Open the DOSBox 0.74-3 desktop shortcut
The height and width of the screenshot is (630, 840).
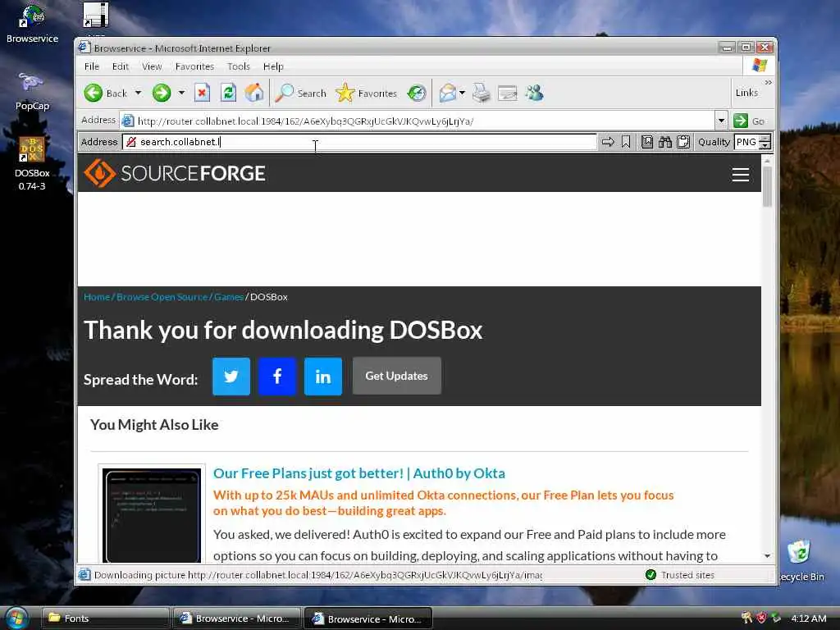pos(32,163)
